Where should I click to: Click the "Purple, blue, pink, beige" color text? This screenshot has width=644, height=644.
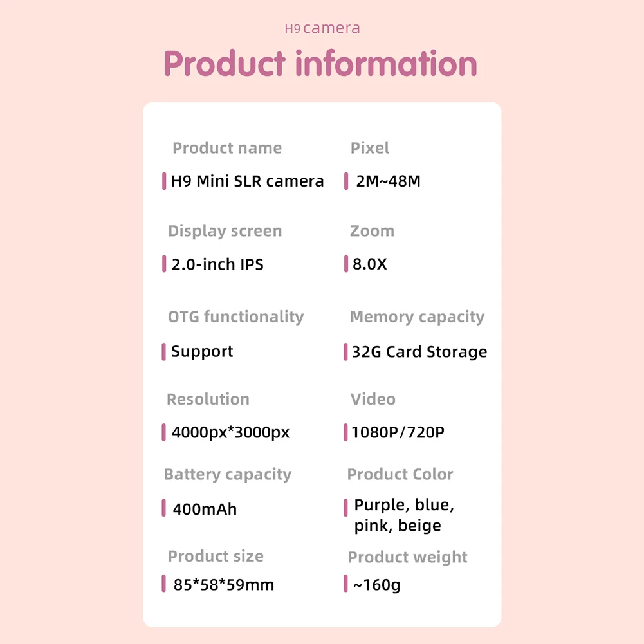point(404,515)
